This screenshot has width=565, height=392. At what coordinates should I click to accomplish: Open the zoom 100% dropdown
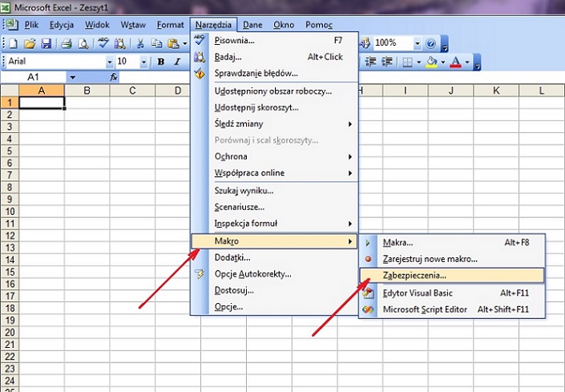418,43
